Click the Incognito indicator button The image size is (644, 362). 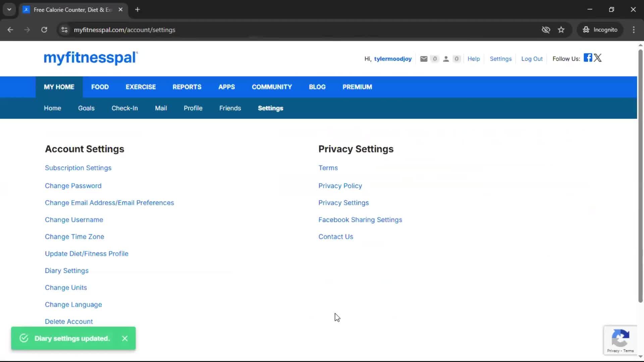(600, 30)
